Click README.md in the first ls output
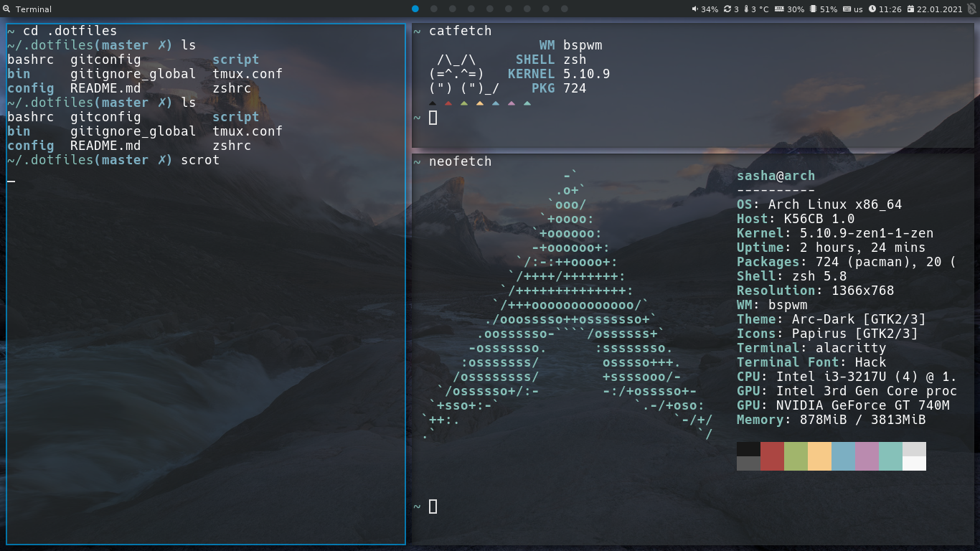The image size is (980, 551). (105, 88)
